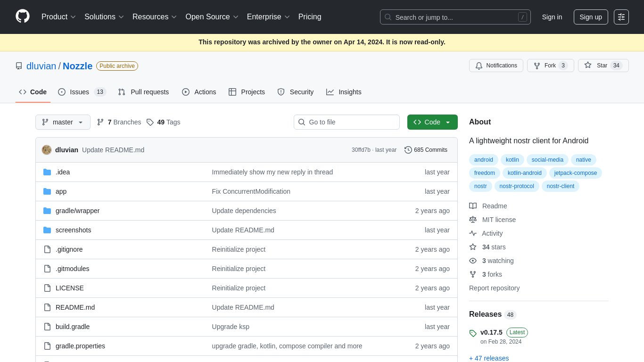Image resolution: width=644 pixels, height=362 pixels.
Task: Click the Go to file field
Action: point(347,122)
